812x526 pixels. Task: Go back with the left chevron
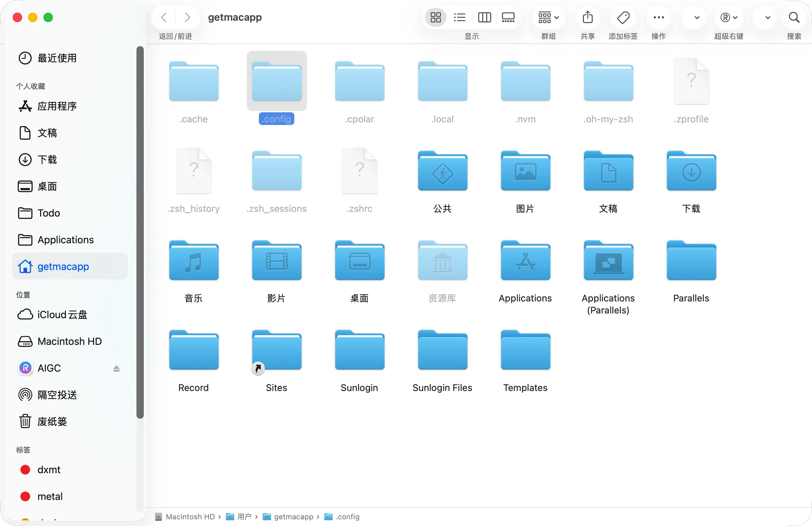(x=164, y=17)
